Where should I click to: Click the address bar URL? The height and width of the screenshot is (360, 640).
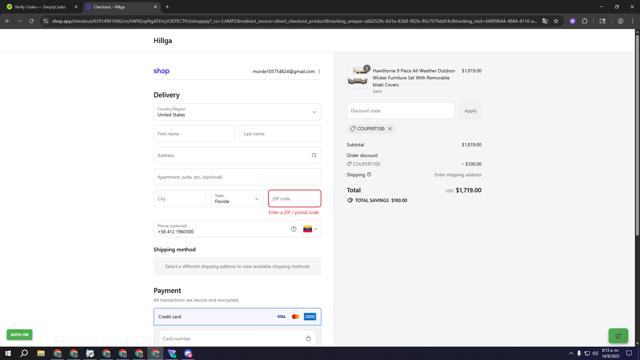tap(294, 21)
